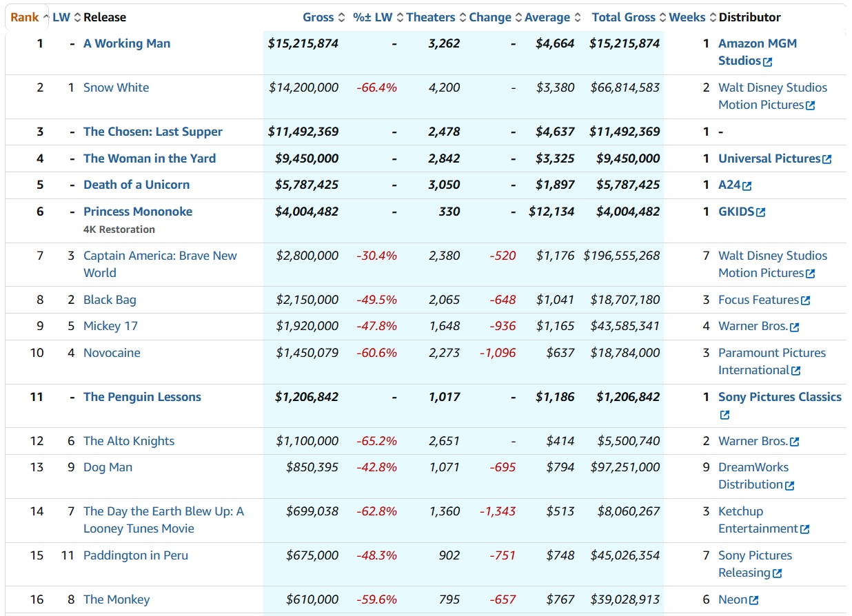The image size is (852, 616).
Task: Select the -1,343 theater change value
Action: (498, 511)
